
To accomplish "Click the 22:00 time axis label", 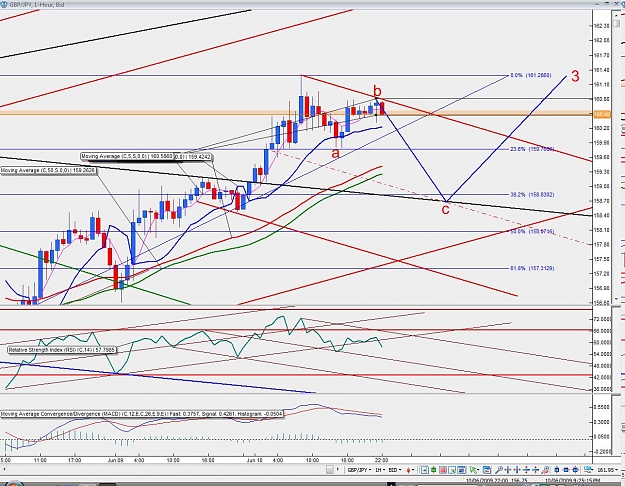I will [x=381, y=460].
